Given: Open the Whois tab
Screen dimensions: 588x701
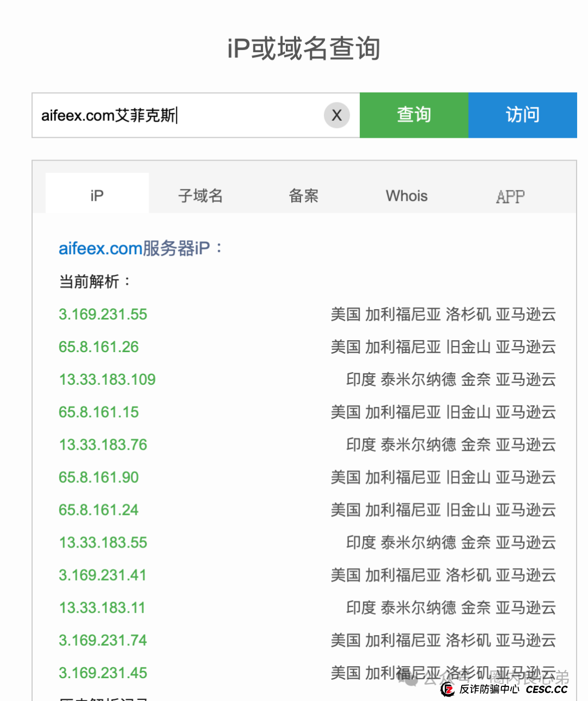Looking at the screenshot, I should pos(406,195).
